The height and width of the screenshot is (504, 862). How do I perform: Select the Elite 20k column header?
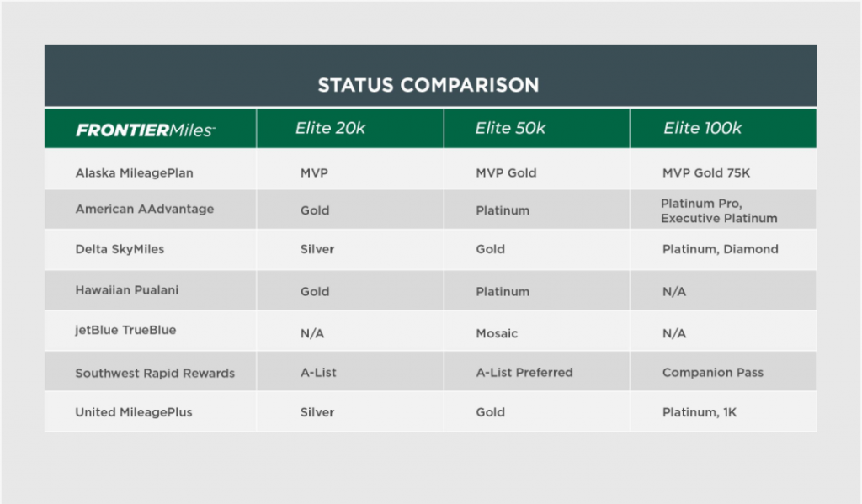pos(330,128)
